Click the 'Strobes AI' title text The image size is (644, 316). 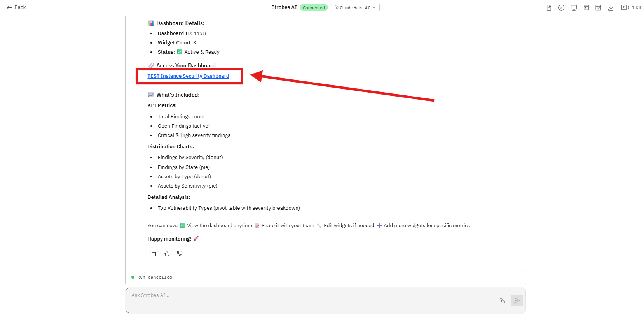pos(284,7)
